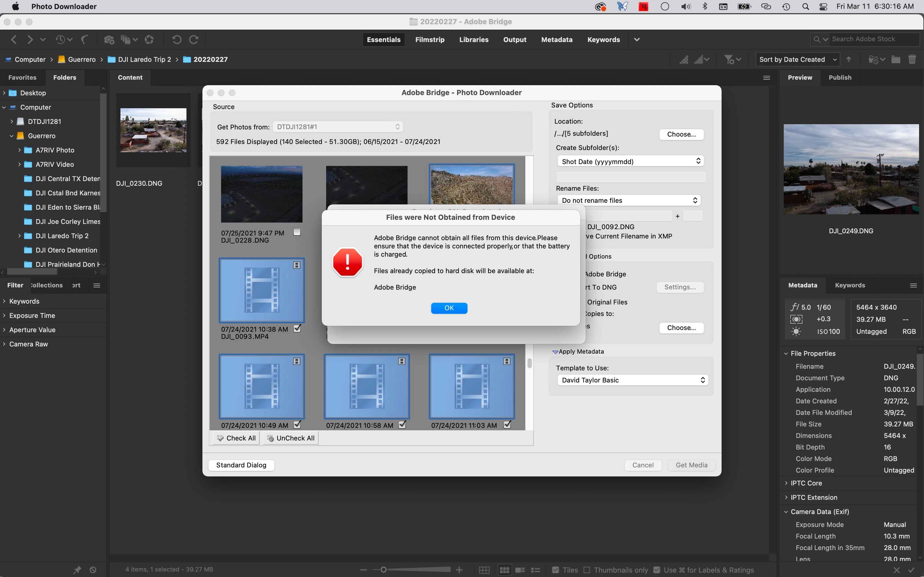Click OK in the error dialog

[449, 308]
